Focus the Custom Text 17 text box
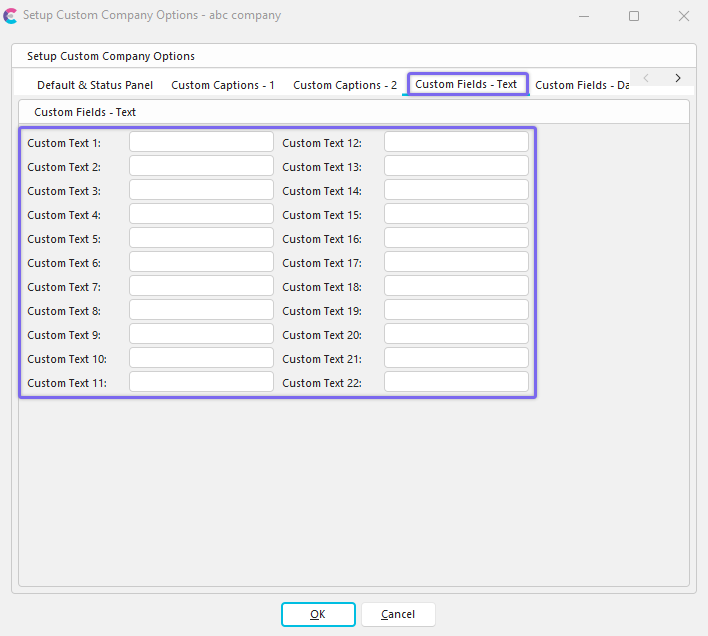708x636 pixels. pos(456,262)
